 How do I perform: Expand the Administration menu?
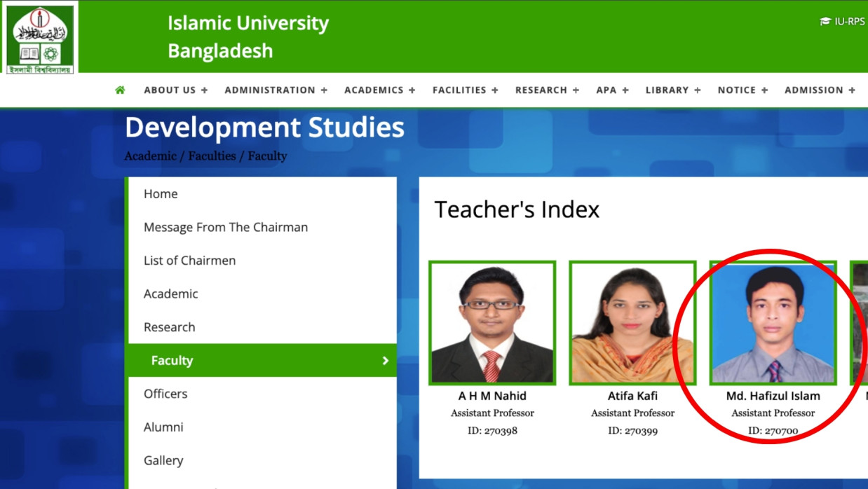276,90
